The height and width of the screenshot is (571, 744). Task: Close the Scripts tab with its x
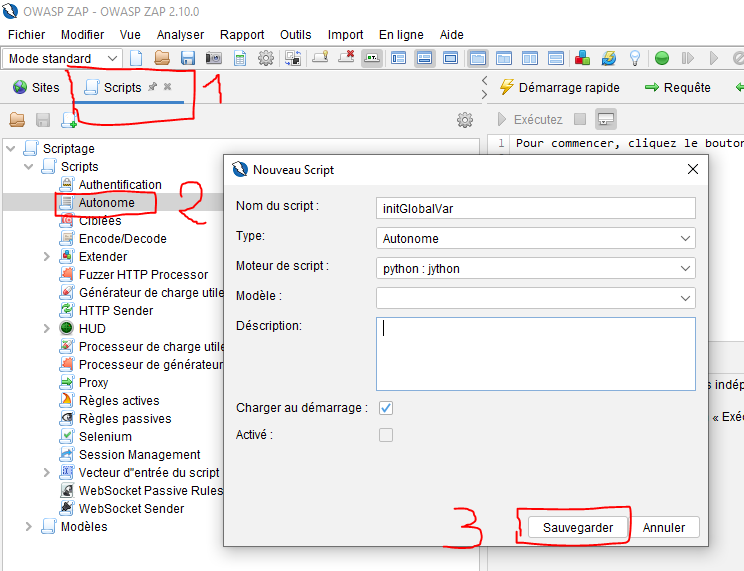pos(167,87)
